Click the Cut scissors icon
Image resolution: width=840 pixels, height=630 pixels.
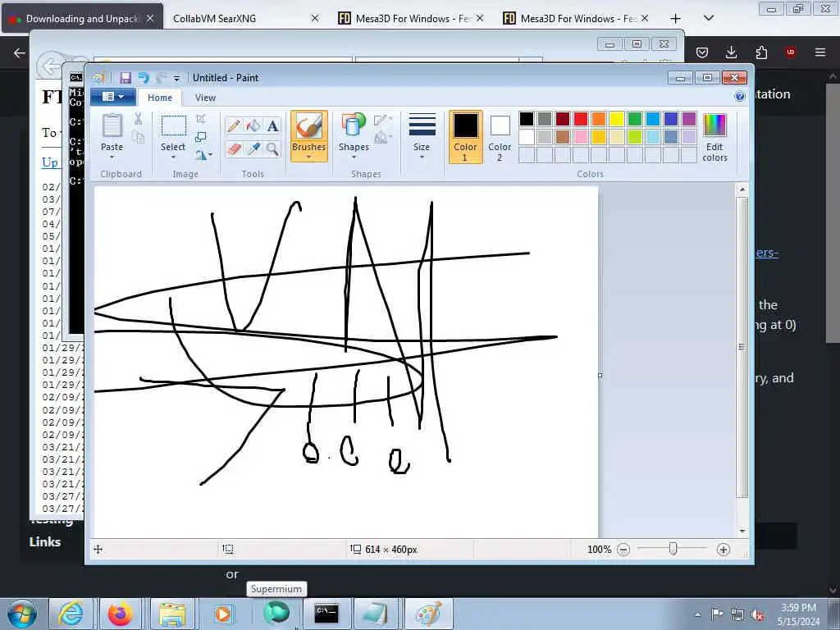click(138, 118)
